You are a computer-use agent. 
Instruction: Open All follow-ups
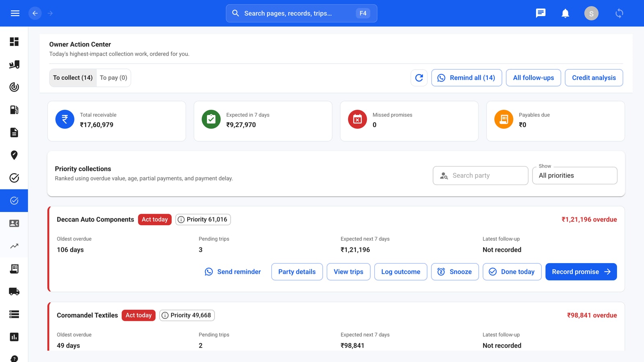(x=533, y=78)
